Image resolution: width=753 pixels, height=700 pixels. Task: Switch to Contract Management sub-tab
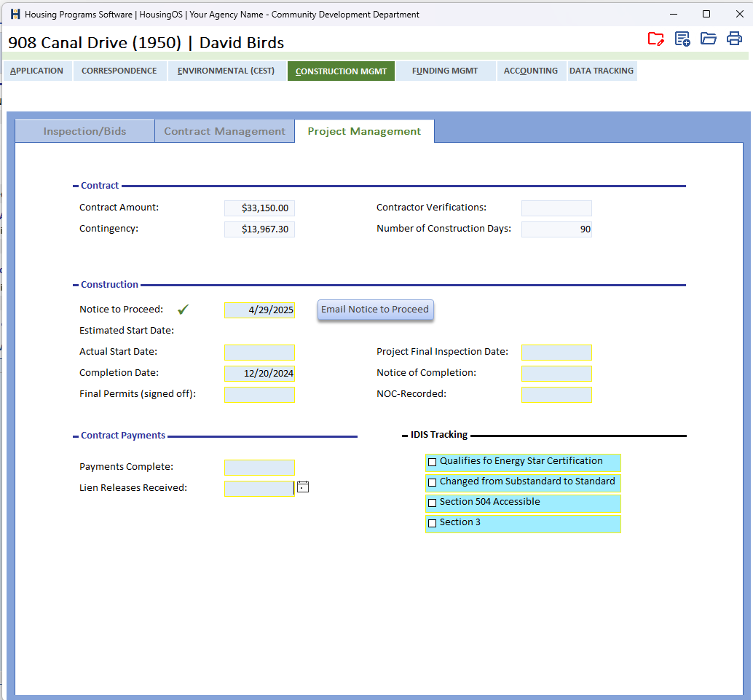(x=225, y=131)
